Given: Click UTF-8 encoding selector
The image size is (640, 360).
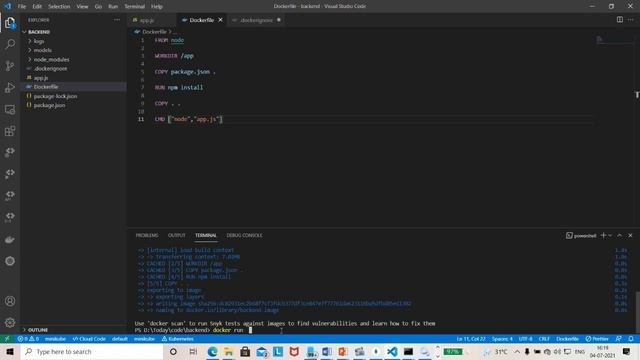Looking at the screenshot, I should pyautogui.click(x=525, y=339).
